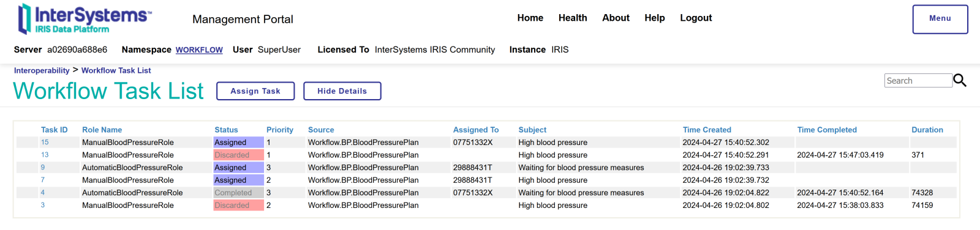Select the Completed status cell of task 4
The image size is (980, 230).
[x=238, y=193]
